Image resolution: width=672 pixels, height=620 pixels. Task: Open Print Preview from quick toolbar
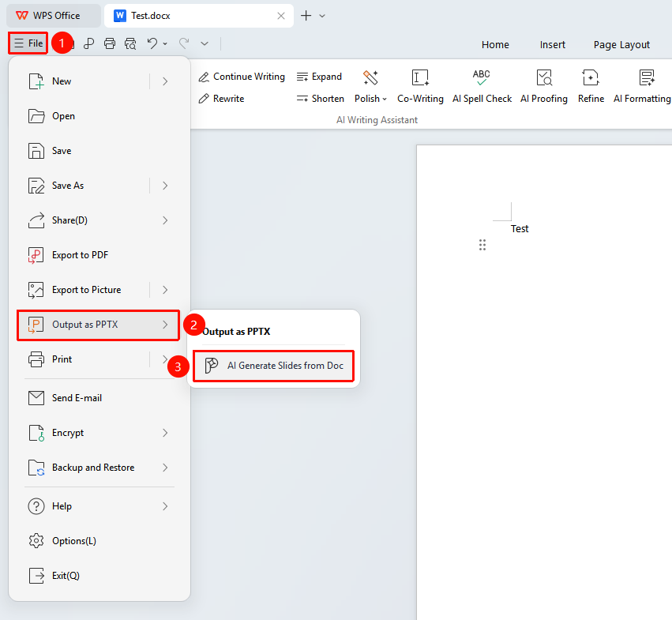(130, 43)
